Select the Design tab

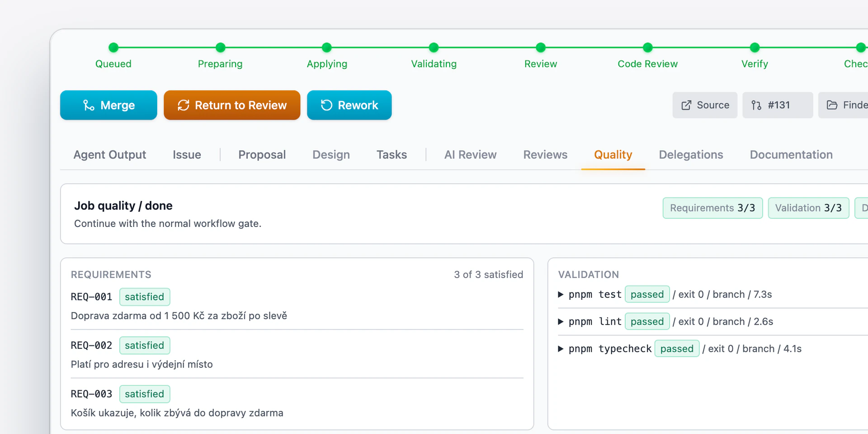tap(331, 155)
